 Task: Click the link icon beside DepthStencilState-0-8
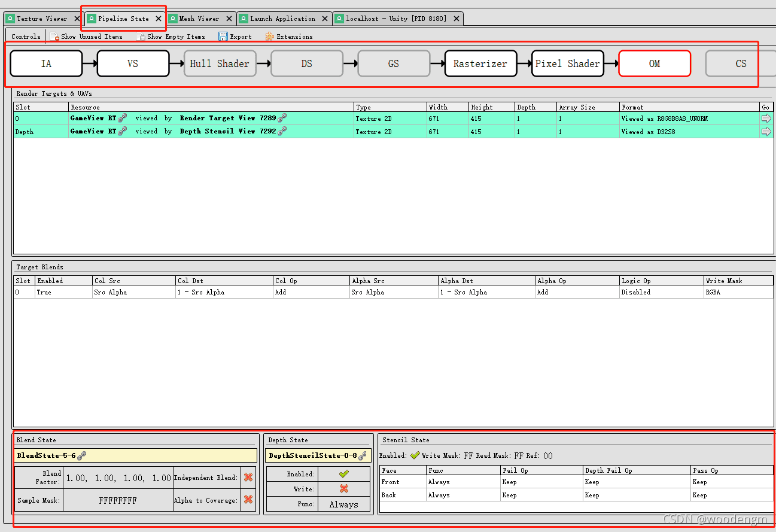click(362, 455)
